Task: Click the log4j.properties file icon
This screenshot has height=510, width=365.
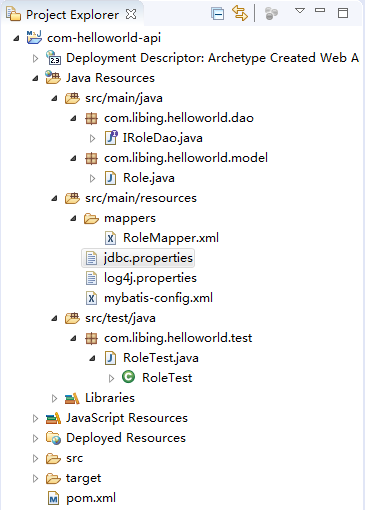Action: coord(91,278)
